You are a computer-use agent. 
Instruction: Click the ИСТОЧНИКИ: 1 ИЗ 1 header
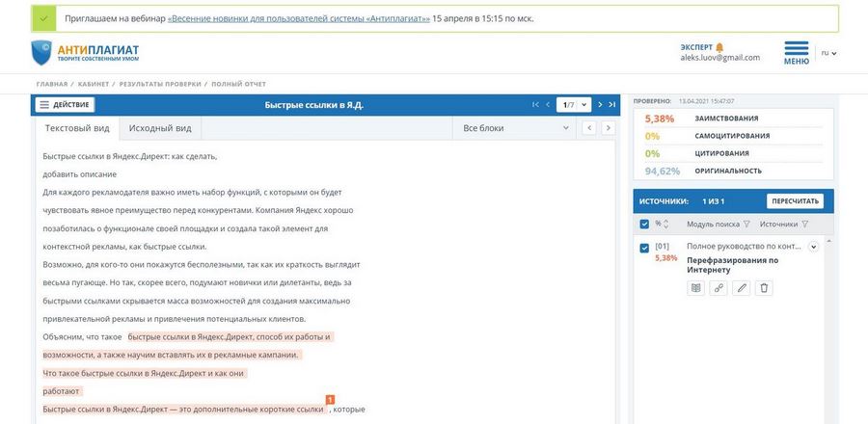click(682, 201)
